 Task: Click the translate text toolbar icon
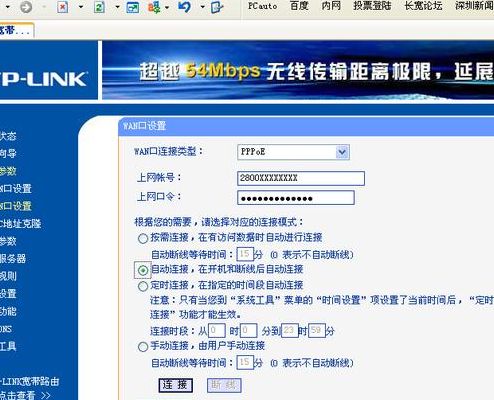tap(154, 7)
